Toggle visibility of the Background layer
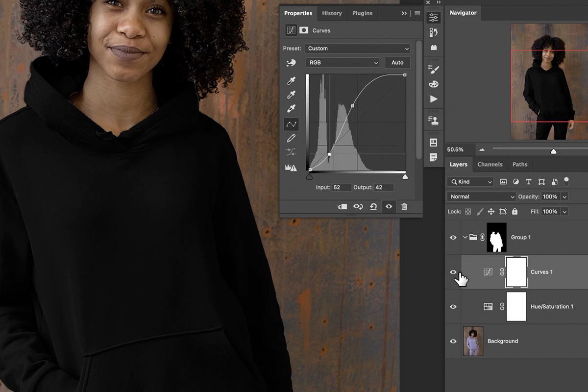Viewport: 588px width, 392px height. pos(453,341)
